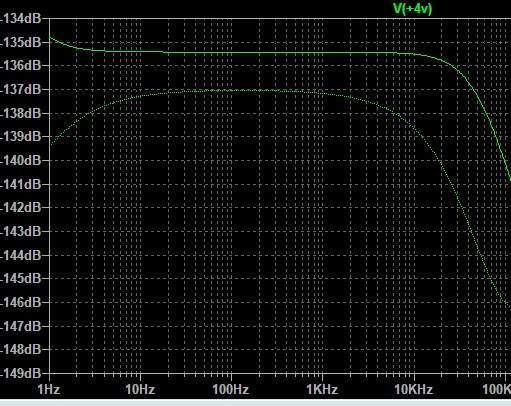Click the V(+4v) trace label
The width and height of the screenshot is (511, 406).
coord(412,8)
